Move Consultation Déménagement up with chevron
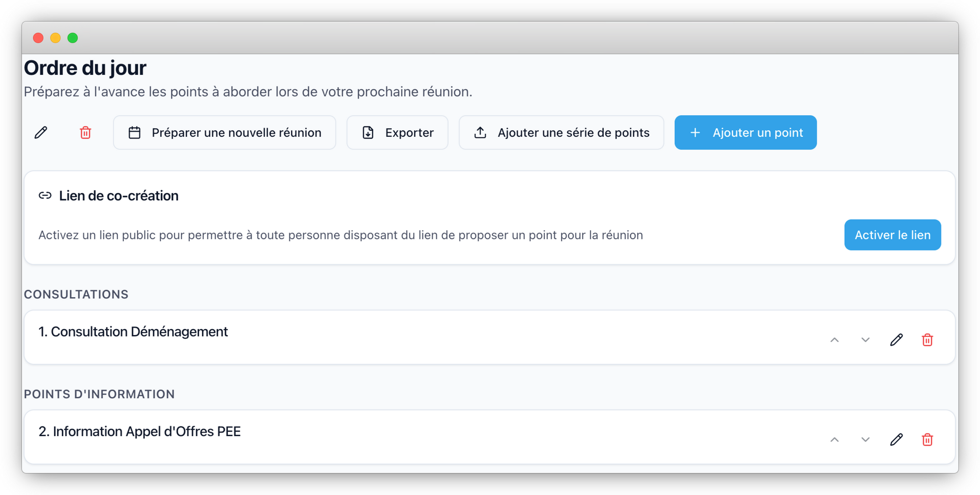This screenshot has height=495, width=980. click(x=835, y=340)
